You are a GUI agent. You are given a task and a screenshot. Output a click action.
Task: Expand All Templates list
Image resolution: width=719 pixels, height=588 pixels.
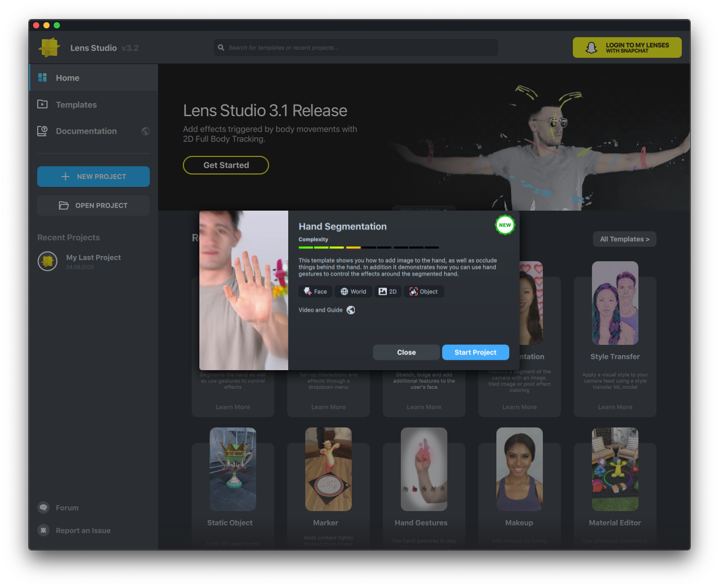[624, 239]
